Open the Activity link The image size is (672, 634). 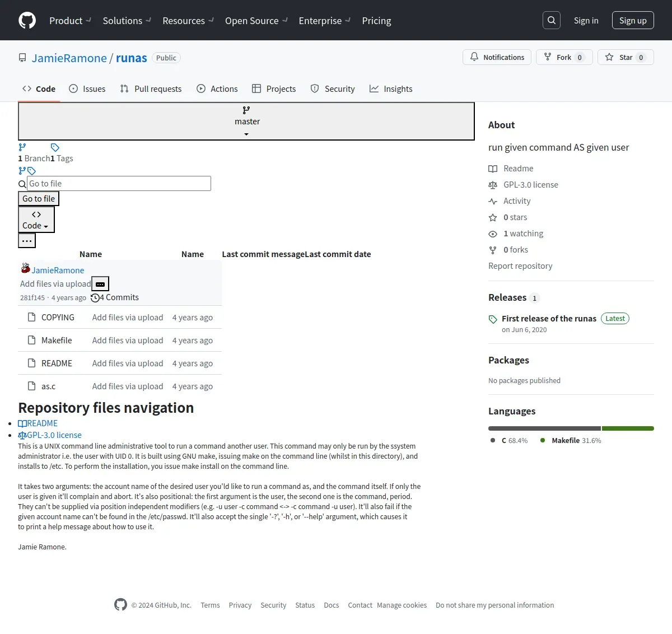coord(509,201)
